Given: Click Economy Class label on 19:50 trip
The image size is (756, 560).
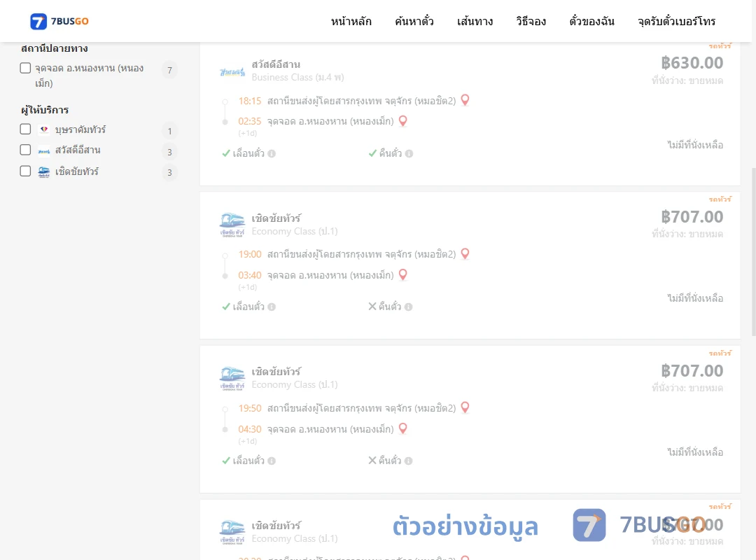Looking at the screenshot, I should pos(295,384).
